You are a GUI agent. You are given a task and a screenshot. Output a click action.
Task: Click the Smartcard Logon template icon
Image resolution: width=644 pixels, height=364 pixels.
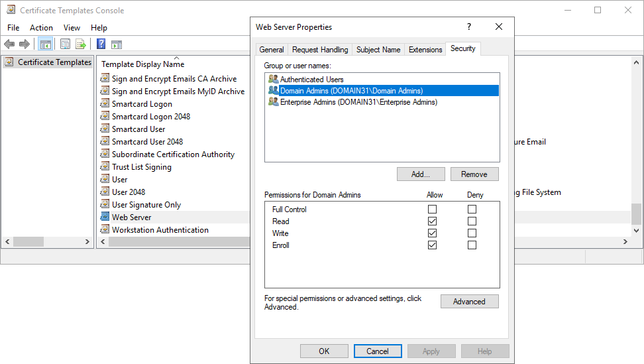click(105, 104)
